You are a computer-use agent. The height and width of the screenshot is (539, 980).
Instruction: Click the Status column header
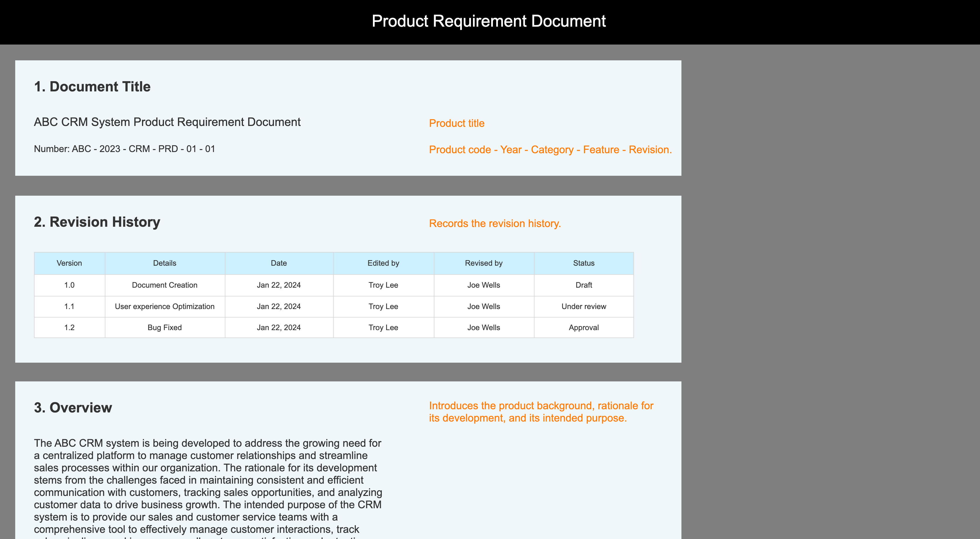[584, 263]
